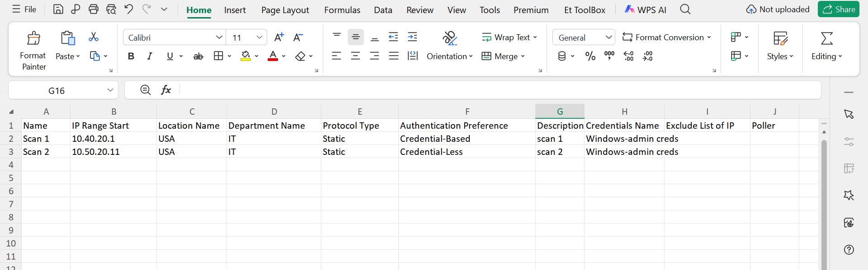Switch to the Insert tab
Viewport: 868px width, 270px height.
pyautogui.click(x=235, y=9)
